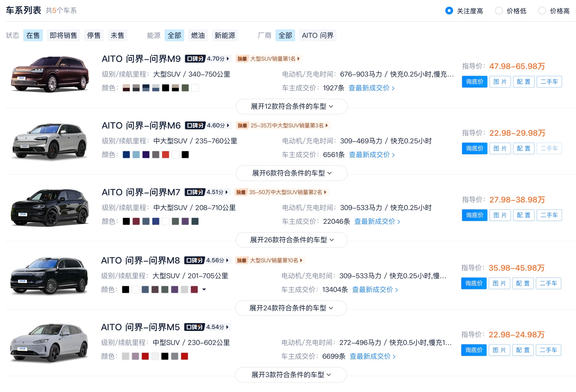576x392 pixels.
Task: Click 询底价 button for 问界M5
Action: [x=474, y=350]
